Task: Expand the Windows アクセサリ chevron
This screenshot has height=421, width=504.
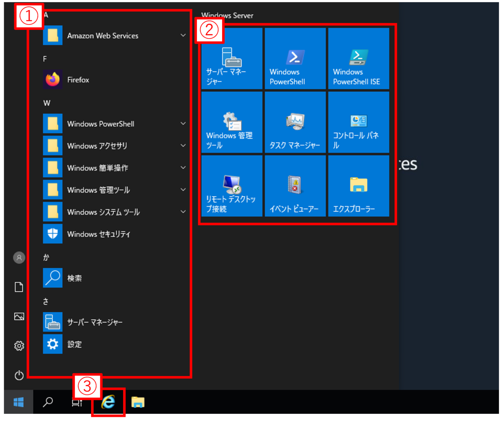Action: [183, 146]
